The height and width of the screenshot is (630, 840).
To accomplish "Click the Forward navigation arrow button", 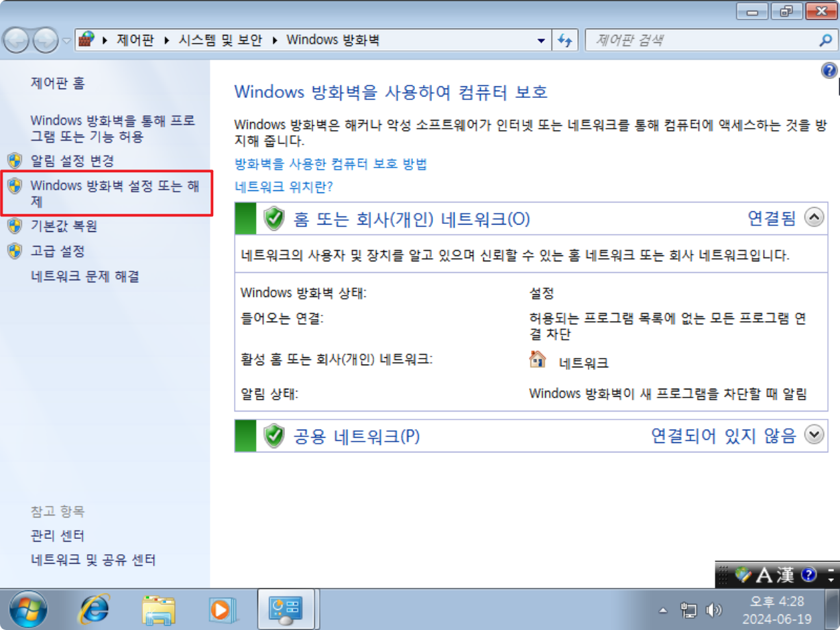I will (46, 41).
